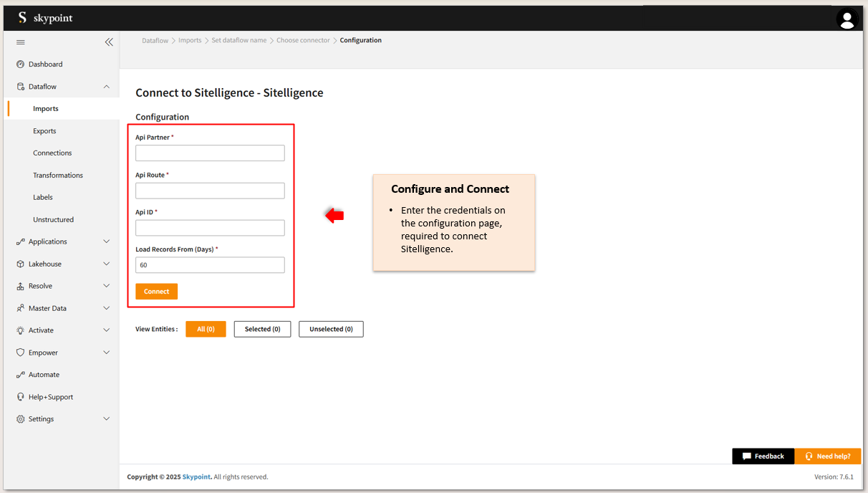The width and height of the screenshot is (868, 493).
Task: Click the Automate icon in sidebar
Action: (21, 375)
